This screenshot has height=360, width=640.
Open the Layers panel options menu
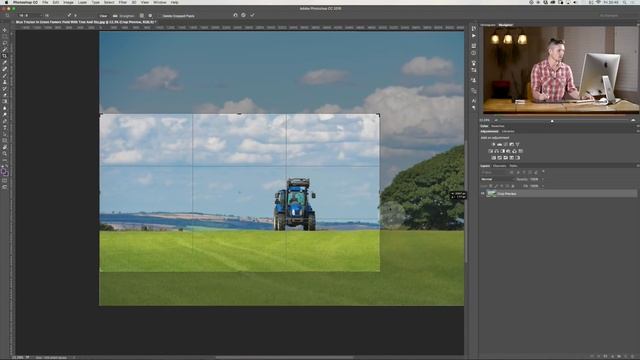coord(638,166)
